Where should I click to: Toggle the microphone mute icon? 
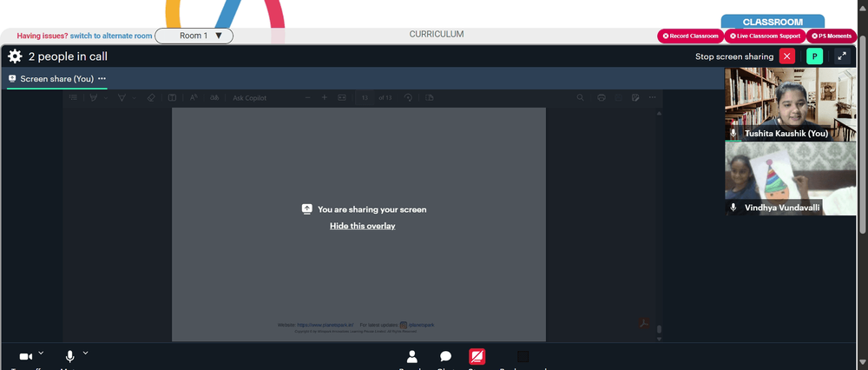pos(69,356)
